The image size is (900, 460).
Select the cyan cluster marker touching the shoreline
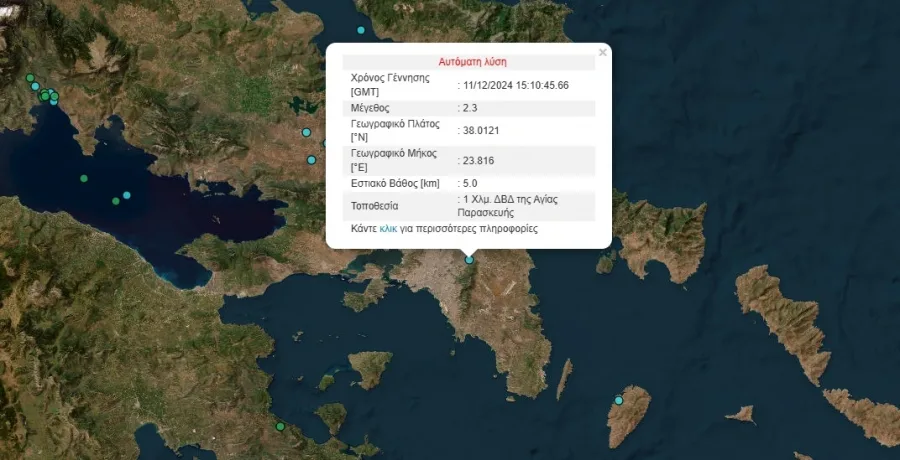click(x=53, y=102)
